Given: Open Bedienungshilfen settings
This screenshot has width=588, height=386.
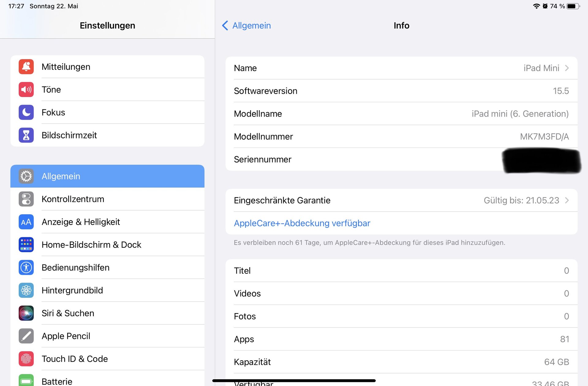Looking at the screenshot, I should 107,267.
